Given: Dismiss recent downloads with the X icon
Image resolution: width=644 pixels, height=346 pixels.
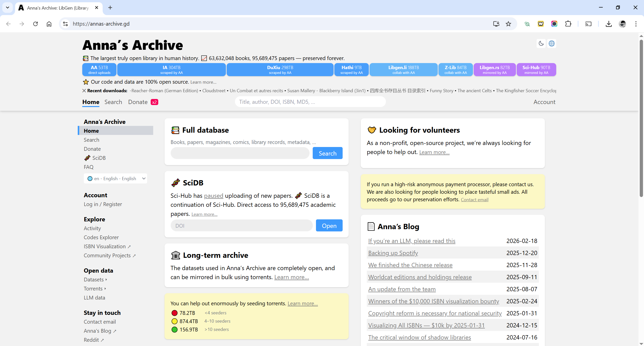Looking at the screenshot, I should 84,91.
